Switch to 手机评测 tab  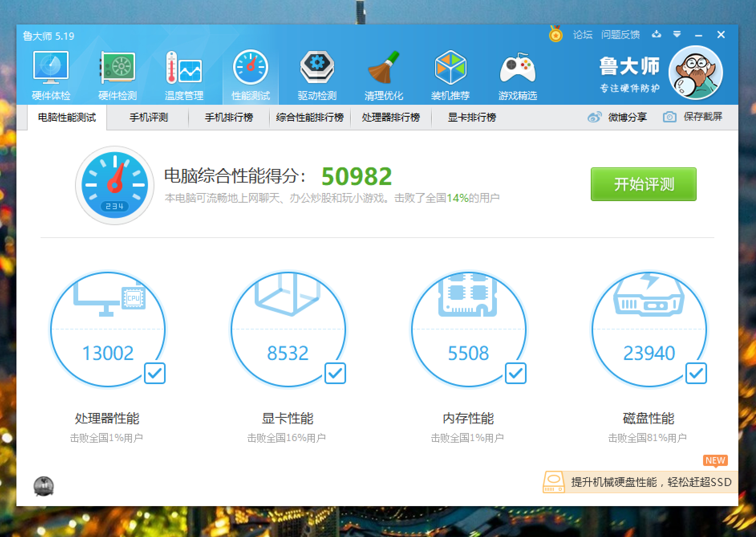148,117
